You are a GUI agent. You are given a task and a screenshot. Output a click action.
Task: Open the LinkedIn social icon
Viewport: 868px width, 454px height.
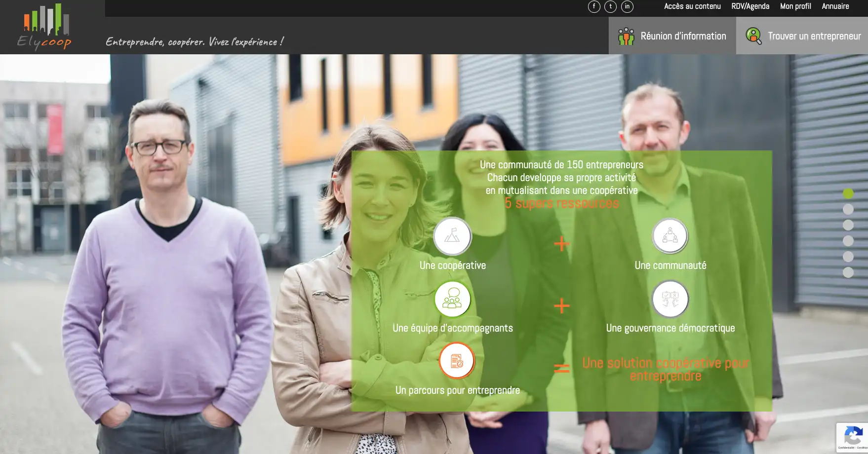[x=627, y=6]
